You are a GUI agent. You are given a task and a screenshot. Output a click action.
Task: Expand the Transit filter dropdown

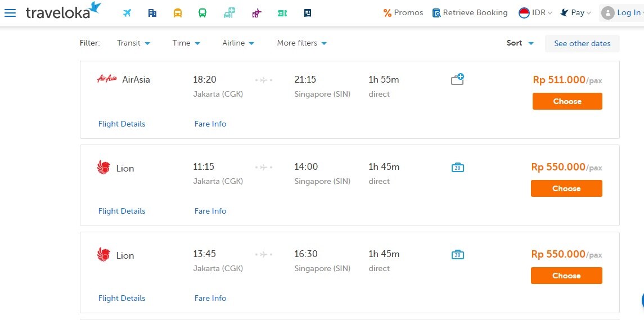click(133, 43)
